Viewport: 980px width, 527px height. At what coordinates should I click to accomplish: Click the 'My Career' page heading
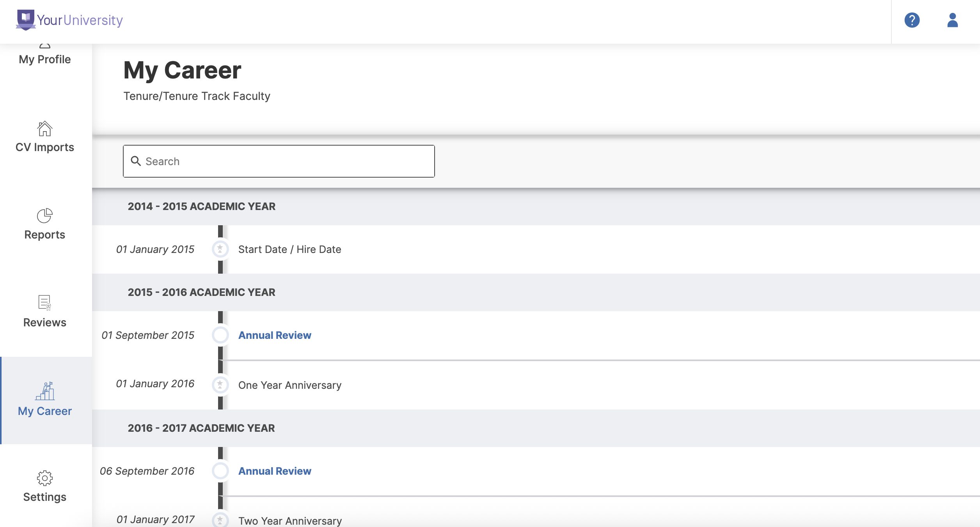pyautogui.click(x=182, y=70)
